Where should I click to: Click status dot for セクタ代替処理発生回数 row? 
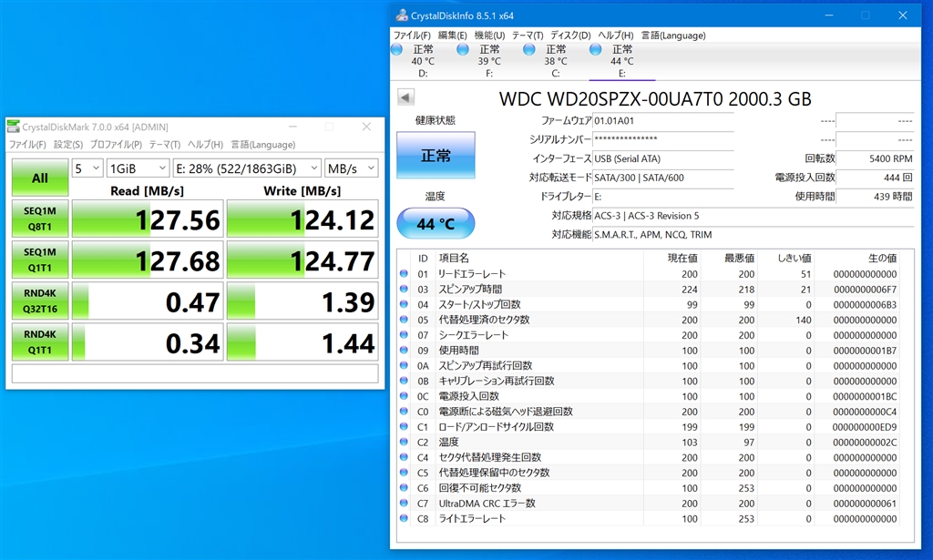coord(404,457)
